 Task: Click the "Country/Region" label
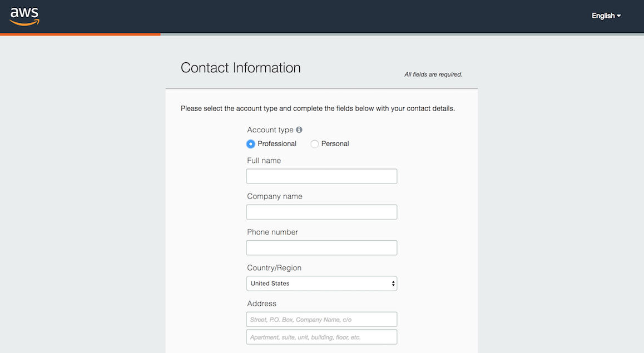[274, 268]
